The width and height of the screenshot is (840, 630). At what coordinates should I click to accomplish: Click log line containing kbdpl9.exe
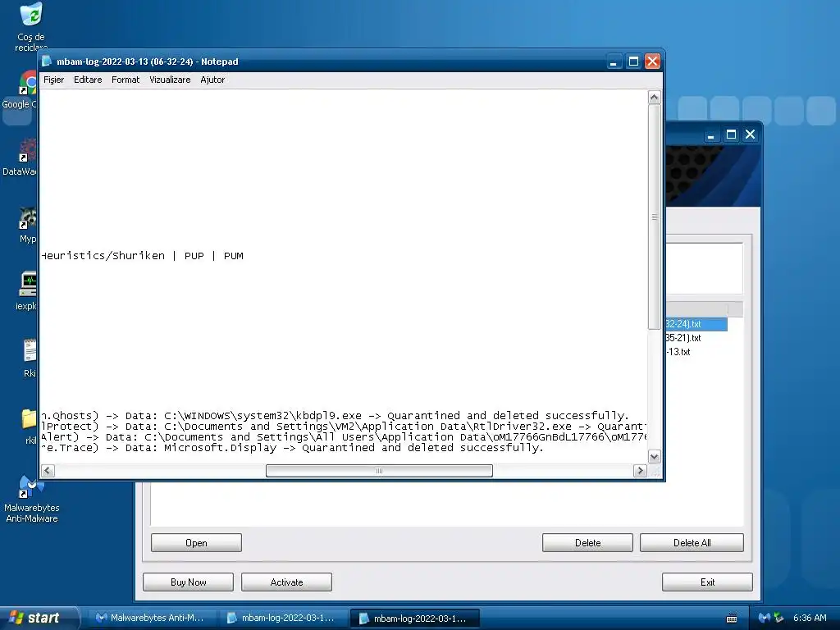tap(335, 416)
